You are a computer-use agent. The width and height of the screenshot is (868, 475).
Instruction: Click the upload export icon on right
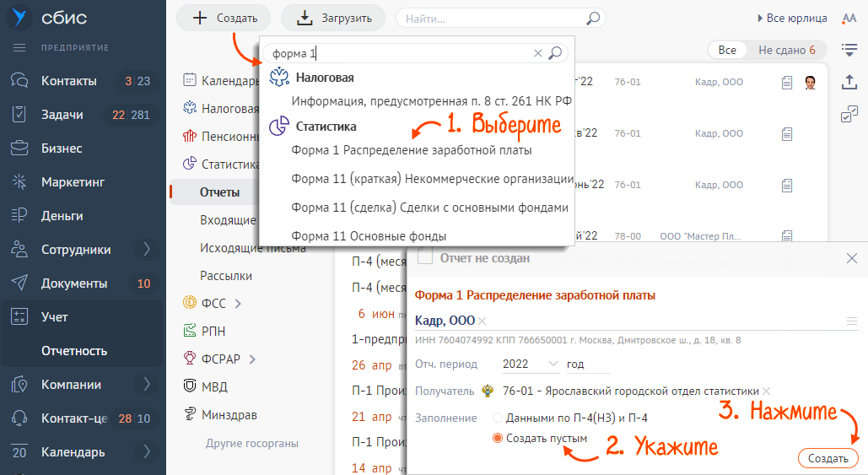(x=849, y=82)
